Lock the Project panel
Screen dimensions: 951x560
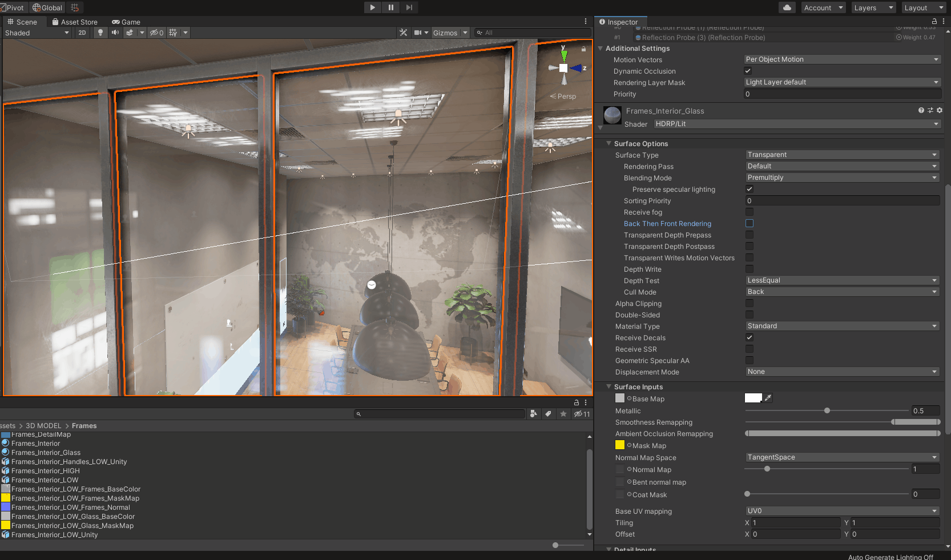click(x=577, y=402)
